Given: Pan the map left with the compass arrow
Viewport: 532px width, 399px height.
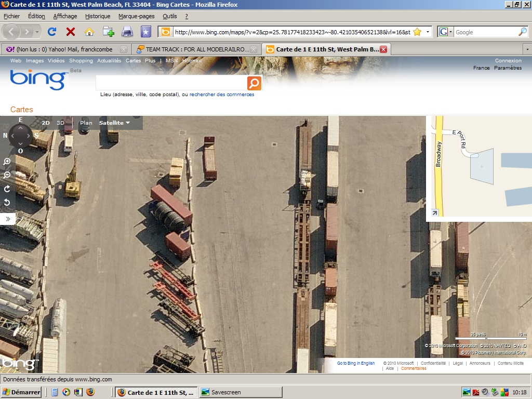Looking at the screenshot, I should [12, 136].
